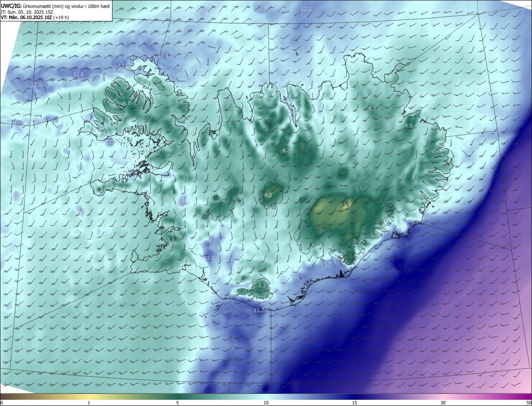Viewport: 532px width, 406px height.
Task: Click the 13.7 value on the south coast
Action: coord(259,310)
